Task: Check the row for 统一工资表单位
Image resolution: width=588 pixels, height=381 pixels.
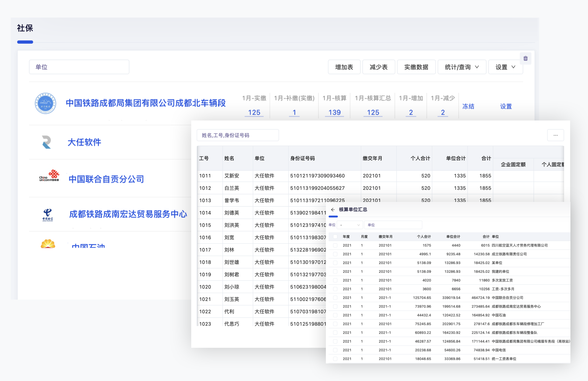Action: (335, 359)
